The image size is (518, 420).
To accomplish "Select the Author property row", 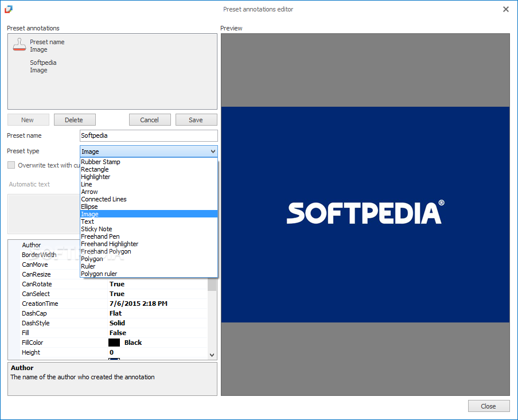I will (x=49, y=245).
